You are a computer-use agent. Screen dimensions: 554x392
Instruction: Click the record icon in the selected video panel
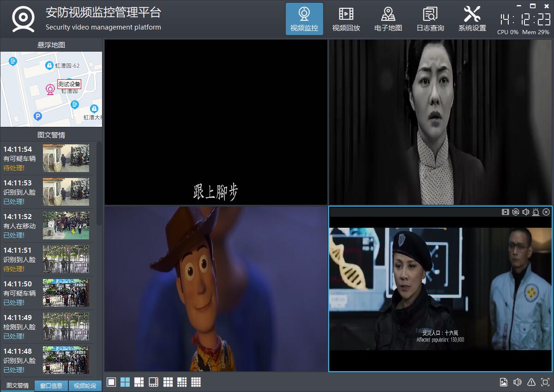pos(506,212)
